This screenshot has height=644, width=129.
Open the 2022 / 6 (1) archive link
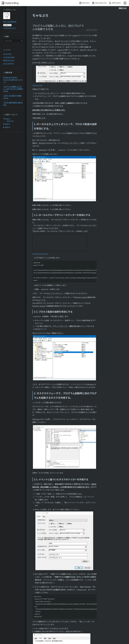click(10, 121)
